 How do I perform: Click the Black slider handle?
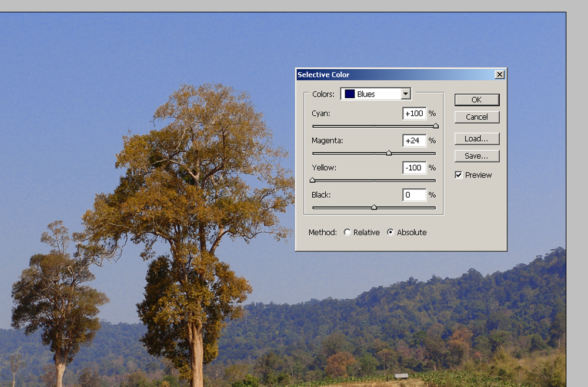[x=374, y=207]
